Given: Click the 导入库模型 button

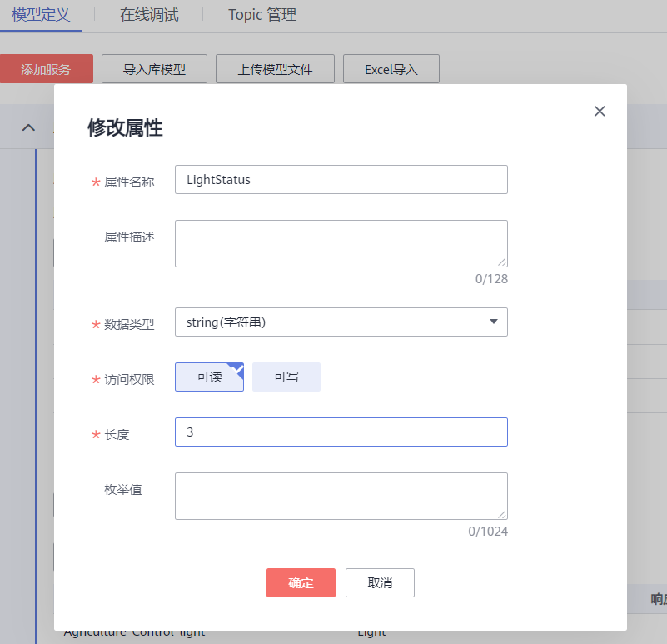Looking at the screenshot, I should pyautogui.click(x=154, y=69).
